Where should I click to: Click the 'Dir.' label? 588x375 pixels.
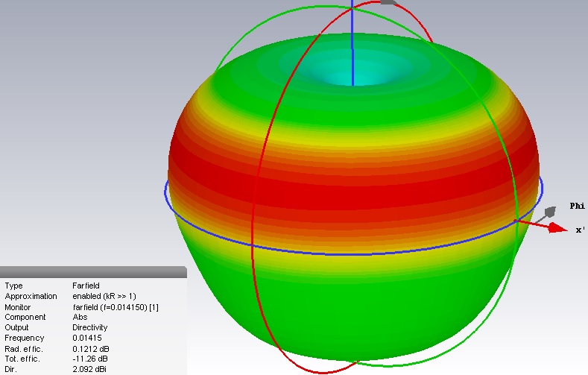pyautogui.click(x=11, y=369)
